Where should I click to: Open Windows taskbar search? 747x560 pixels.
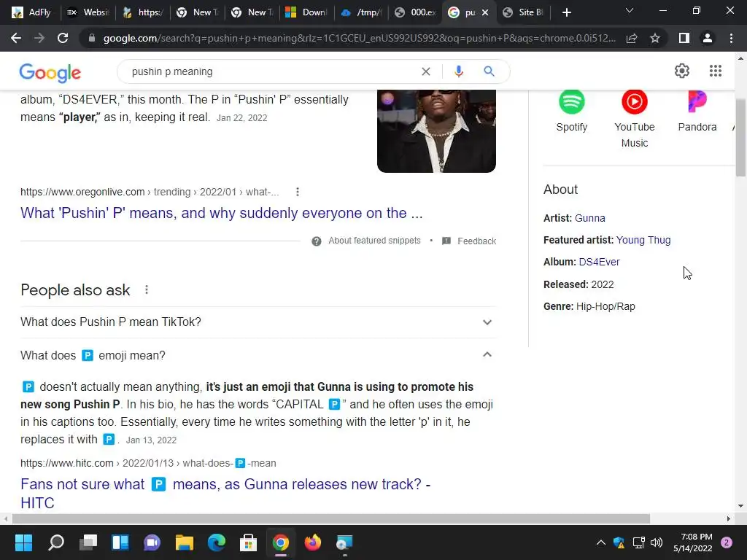coord(55,542)
